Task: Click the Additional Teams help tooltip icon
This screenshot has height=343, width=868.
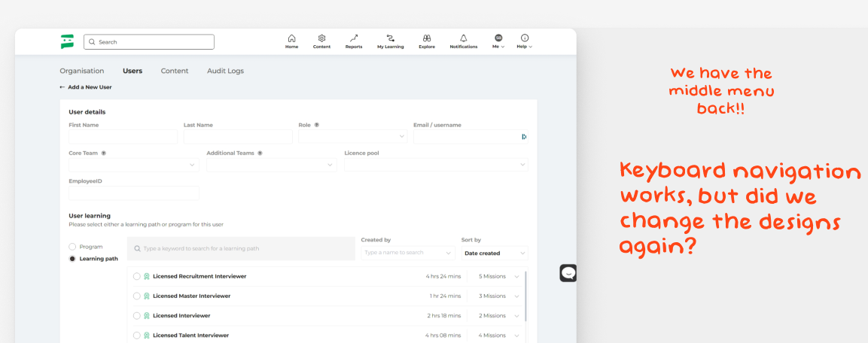Action: pyautogui.click(x=260, y=153)
